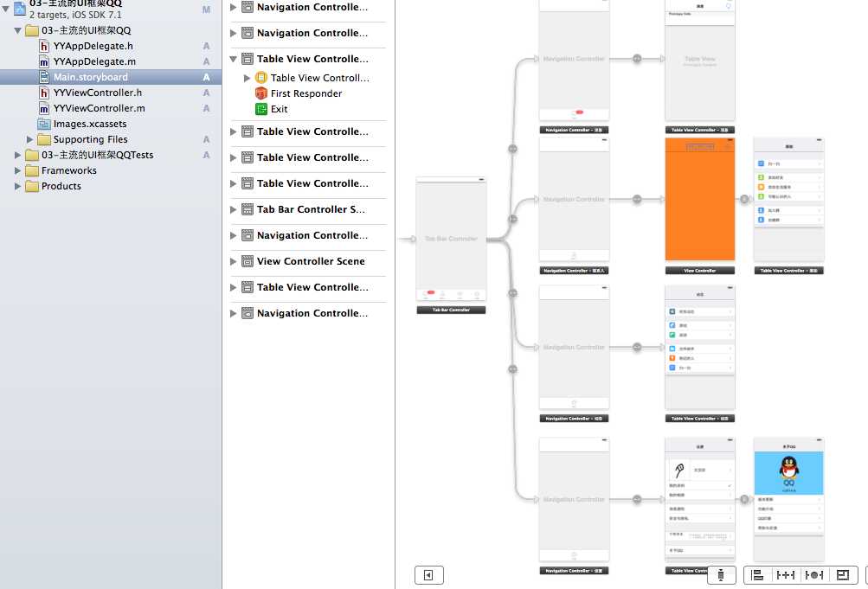Select the orange View Controller scene on canvas
The width and height of the screenshot is (868, 589).
coord(700,199)
